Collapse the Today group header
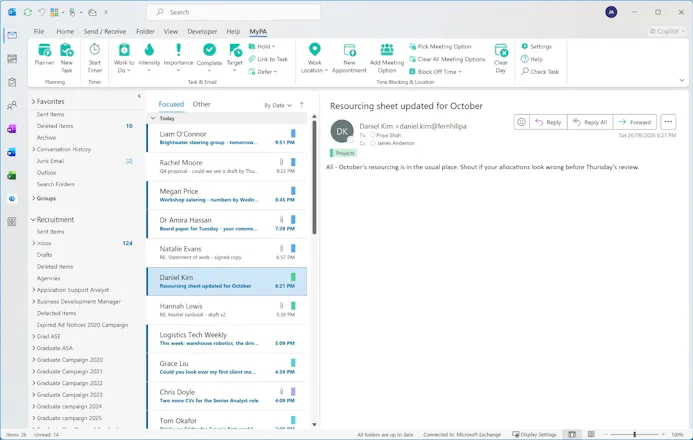 tap(153, 118)
